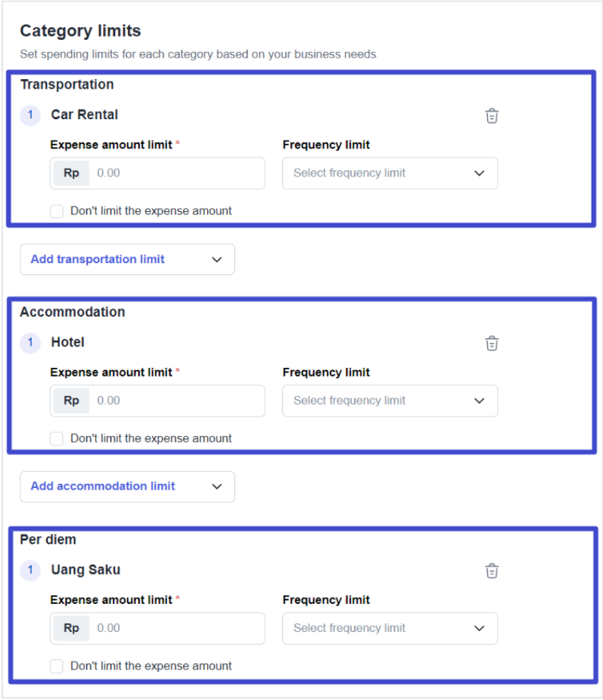Viewport: 603px width, 700px height.
Task: Open the Add accommodation limit dropdown
Action: click(127, 486)
